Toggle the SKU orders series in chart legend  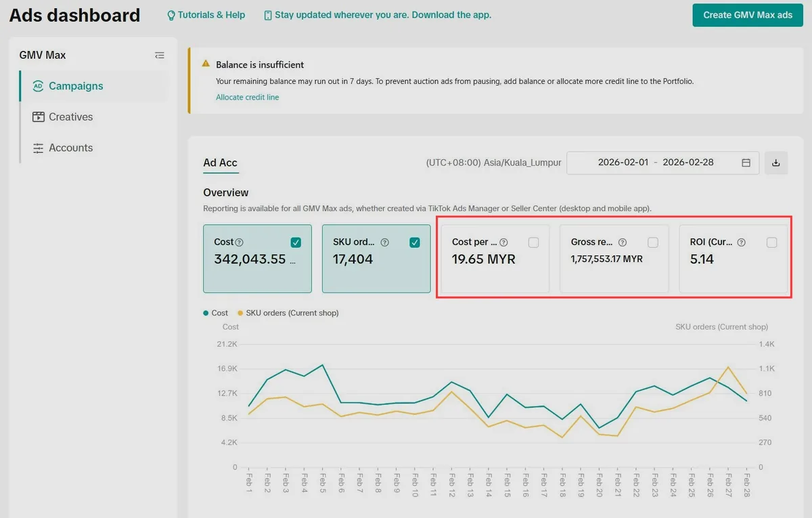coord(288,313)
